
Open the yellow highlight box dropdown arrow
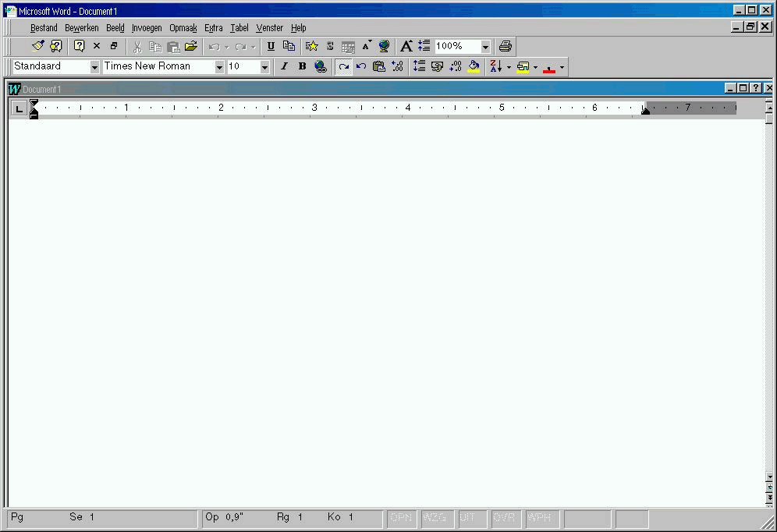pyautogui.click(x=536, y=67)
